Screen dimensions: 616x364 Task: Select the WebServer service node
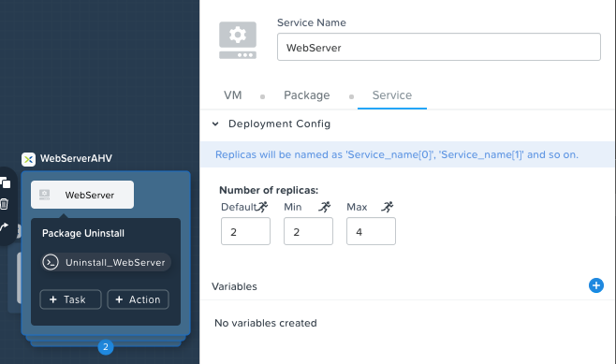tap(82, 195)
